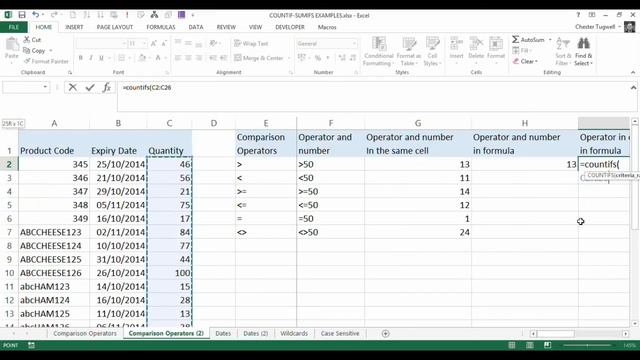Switch to Page Break Preview in status bar
This screenshot has width=640, height=360.
click(548, 345)
